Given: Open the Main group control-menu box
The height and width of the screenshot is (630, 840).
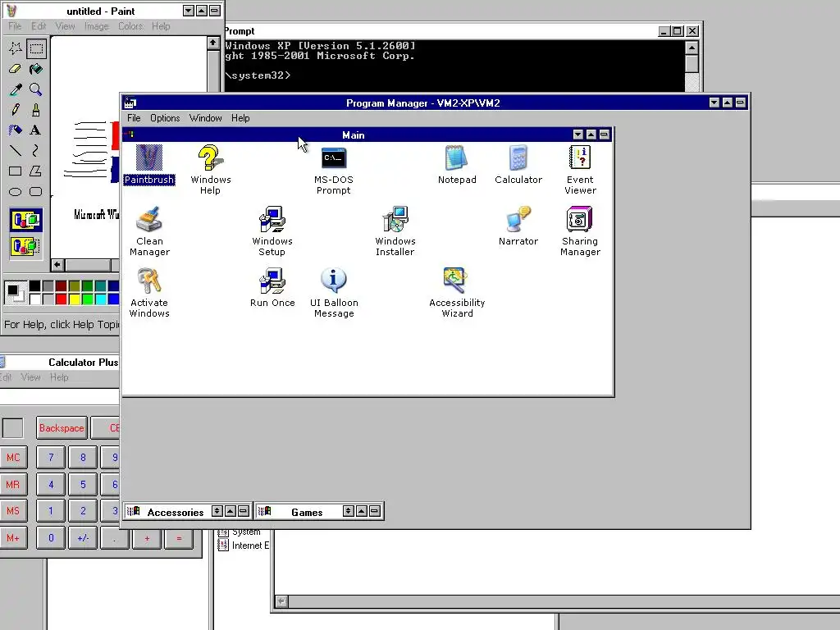Looking at the screenshot, I should click(x=130, y=135).
